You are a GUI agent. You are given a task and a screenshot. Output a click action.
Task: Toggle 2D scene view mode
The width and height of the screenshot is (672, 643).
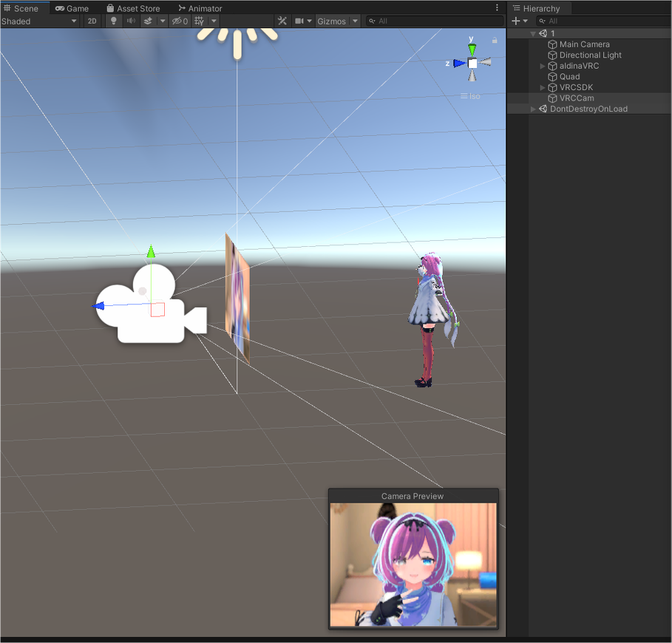click(92, 21)
